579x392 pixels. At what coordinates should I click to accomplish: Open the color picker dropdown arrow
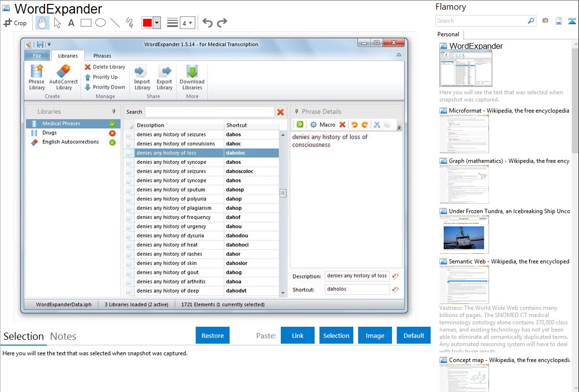tap(157, 23)
